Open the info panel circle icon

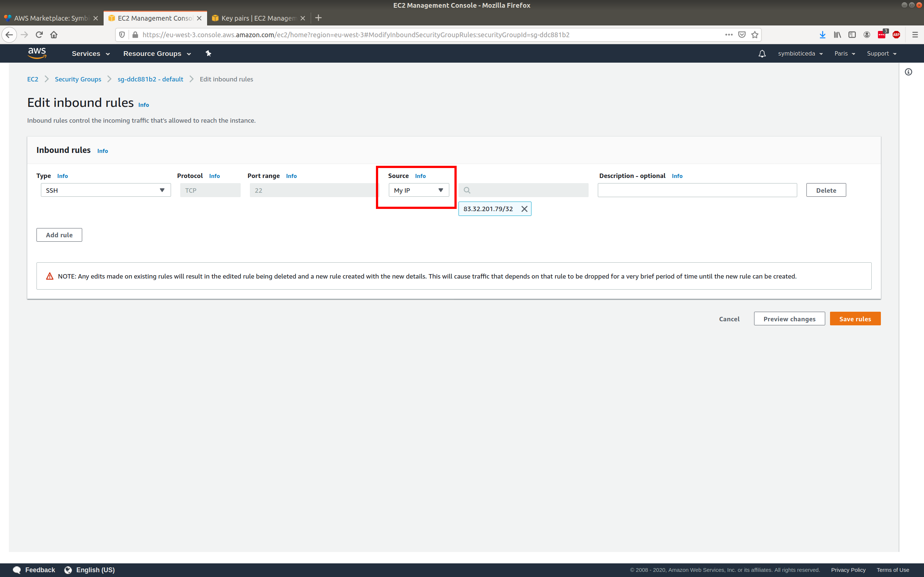point(909,72)
